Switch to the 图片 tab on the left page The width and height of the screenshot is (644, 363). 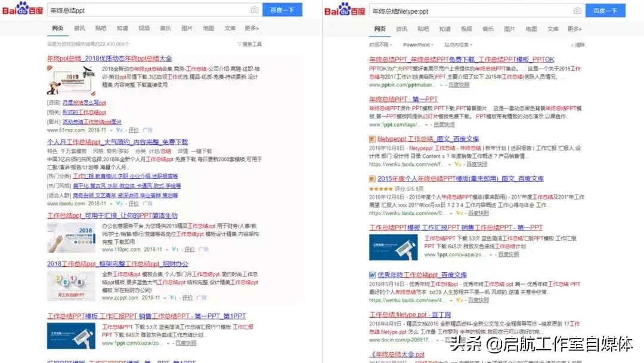click(x=187, y=28)
